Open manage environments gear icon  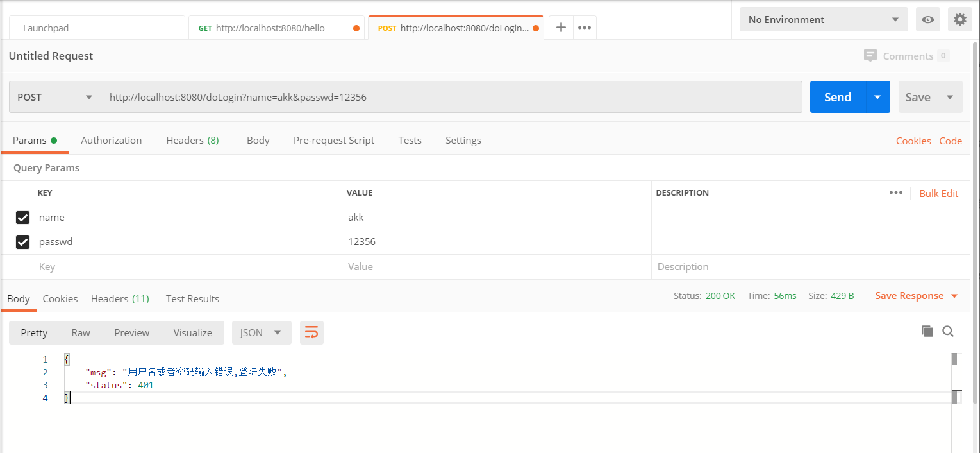pos(959,19)
